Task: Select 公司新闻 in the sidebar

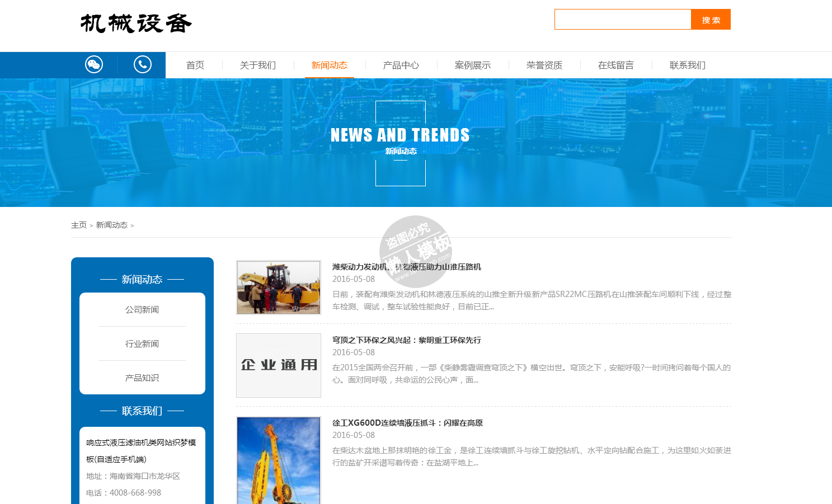Action: [x=142, y=310]
